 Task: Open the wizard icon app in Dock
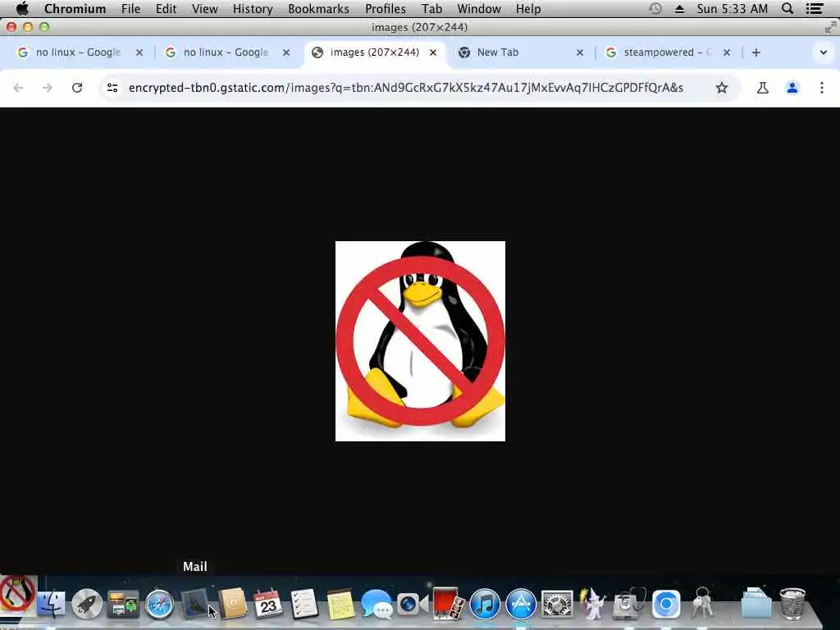pyautogui.click(x=594, y=605)
